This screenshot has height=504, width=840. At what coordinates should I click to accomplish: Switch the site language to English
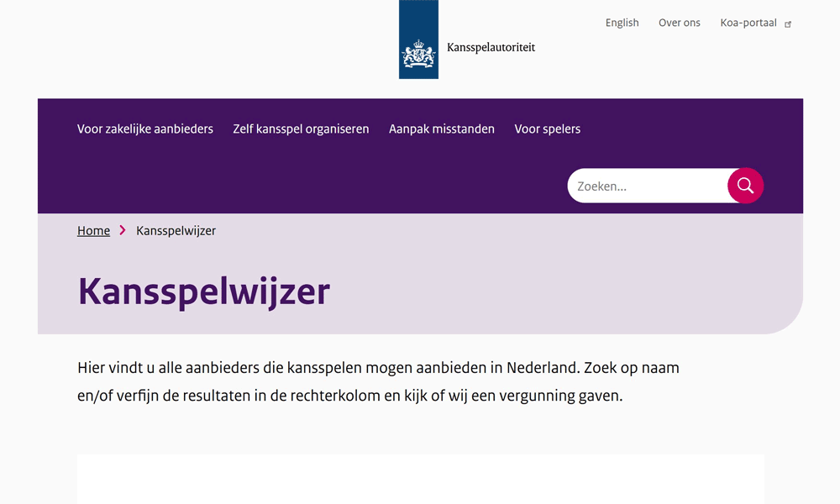(x=622, y=23)
